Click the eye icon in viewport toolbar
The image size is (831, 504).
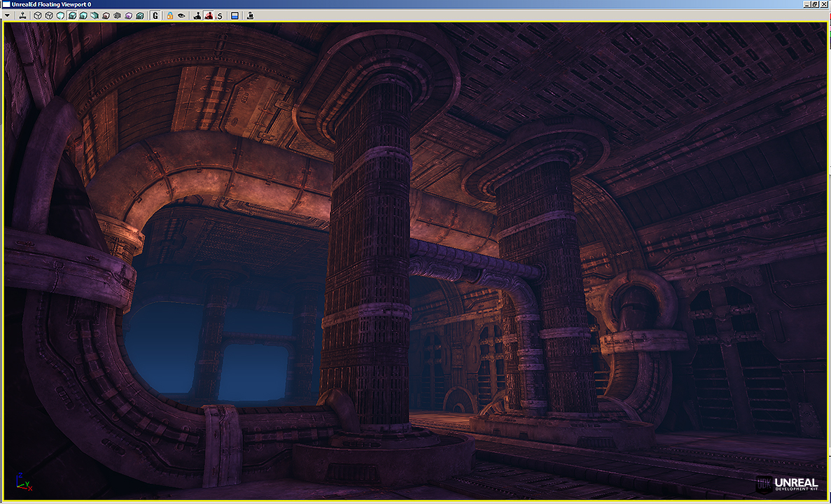181,16
